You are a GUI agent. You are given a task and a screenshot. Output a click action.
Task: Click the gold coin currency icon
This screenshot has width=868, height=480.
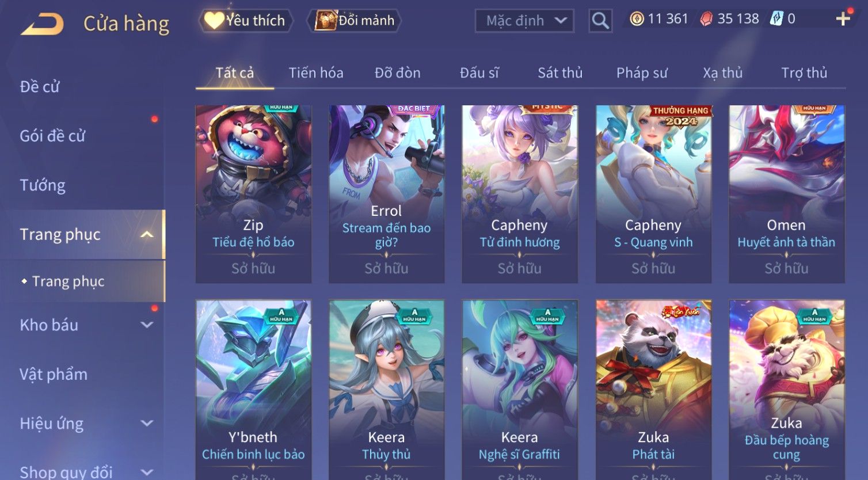(x=637, y=19)
